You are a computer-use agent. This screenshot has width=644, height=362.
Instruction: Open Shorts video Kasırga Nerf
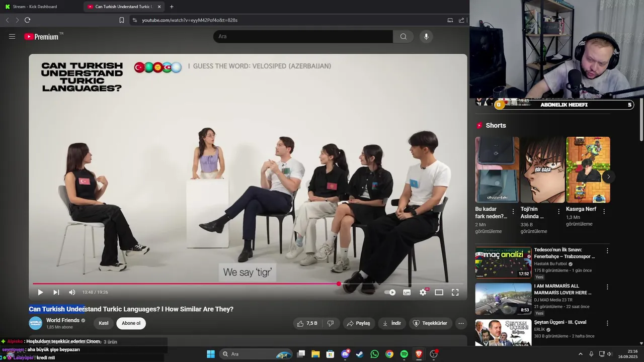(588, 169)
